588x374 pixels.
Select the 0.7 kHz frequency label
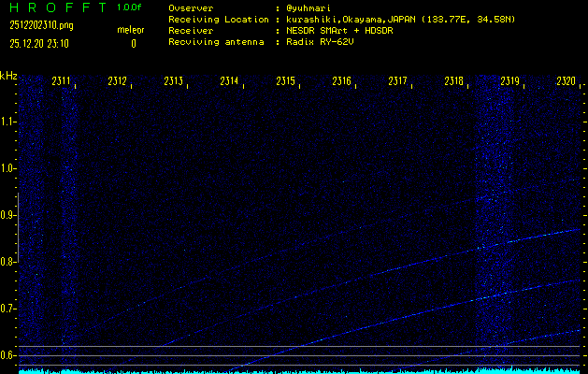point(8,309)
